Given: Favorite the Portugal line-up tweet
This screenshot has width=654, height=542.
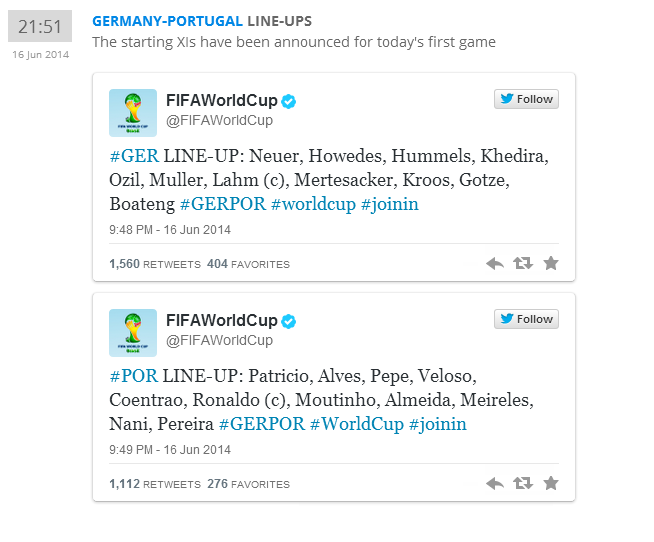Looking at the screenshot, I should click(550, 484).
